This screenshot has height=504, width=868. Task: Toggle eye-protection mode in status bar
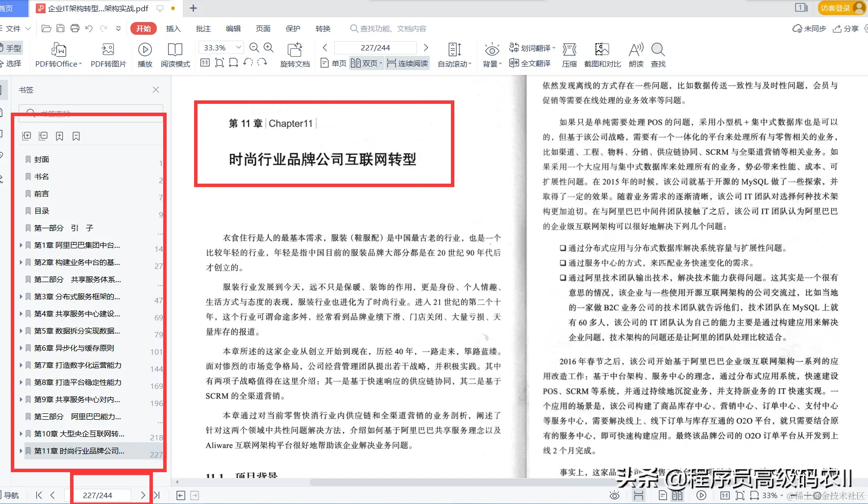(x=615, y=495)
